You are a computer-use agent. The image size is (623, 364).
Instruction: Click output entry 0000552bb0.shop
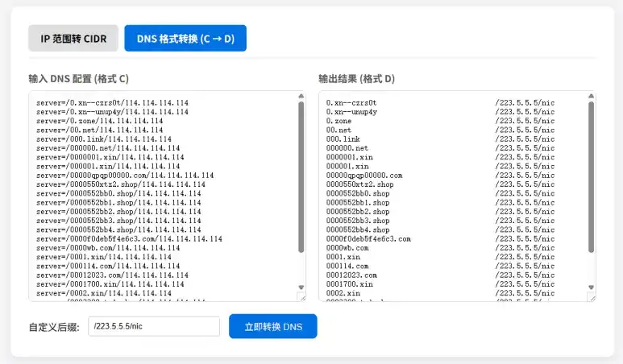click(x=358, y=194)
